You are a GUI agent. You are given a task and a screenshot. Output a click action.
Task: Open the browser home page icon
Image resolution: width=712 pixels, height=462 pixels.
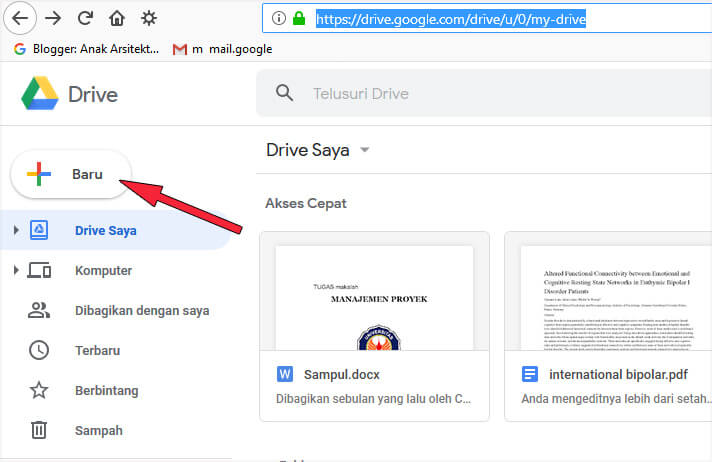[117, 18]
